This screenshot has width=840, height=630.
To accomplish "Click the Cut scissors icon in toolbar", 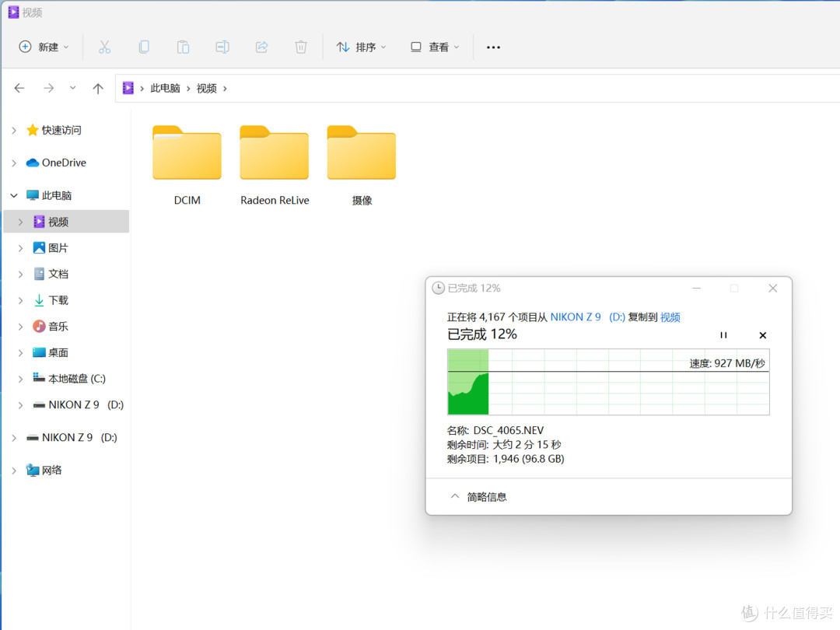I will coord(104,47).
